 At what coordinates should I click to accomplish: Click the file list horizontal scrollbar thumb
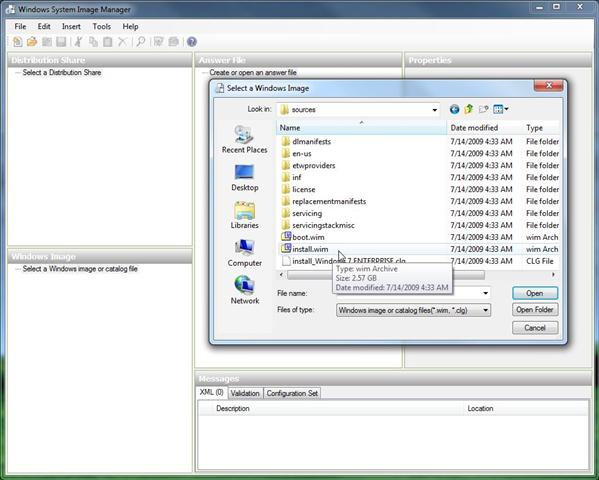[386, 274]
